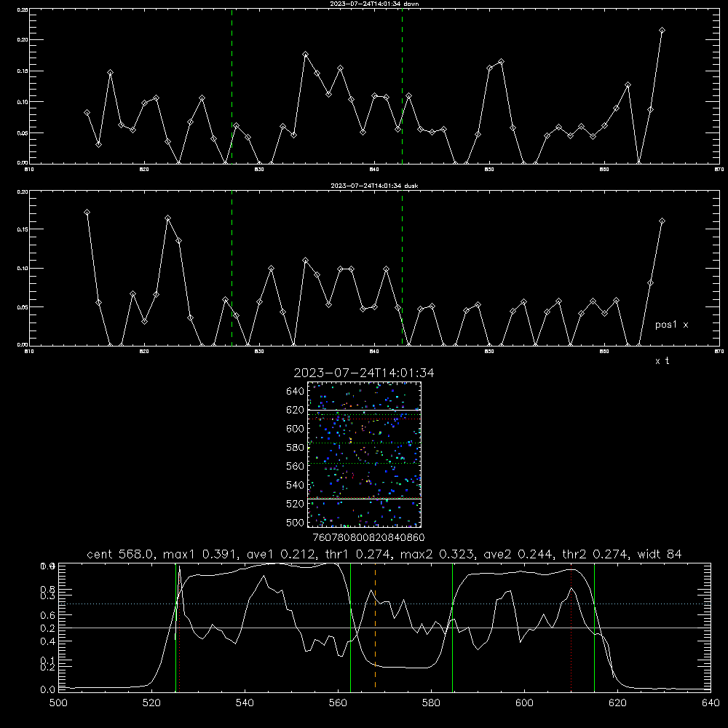Click the "0.20" y-axis label of the dawn plot

[23, 40]
